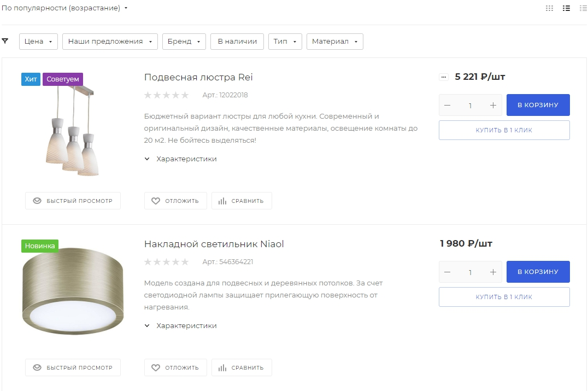Add Rei chandelier to cart via 'В КОРЗИНУ'

pos(538,104)
